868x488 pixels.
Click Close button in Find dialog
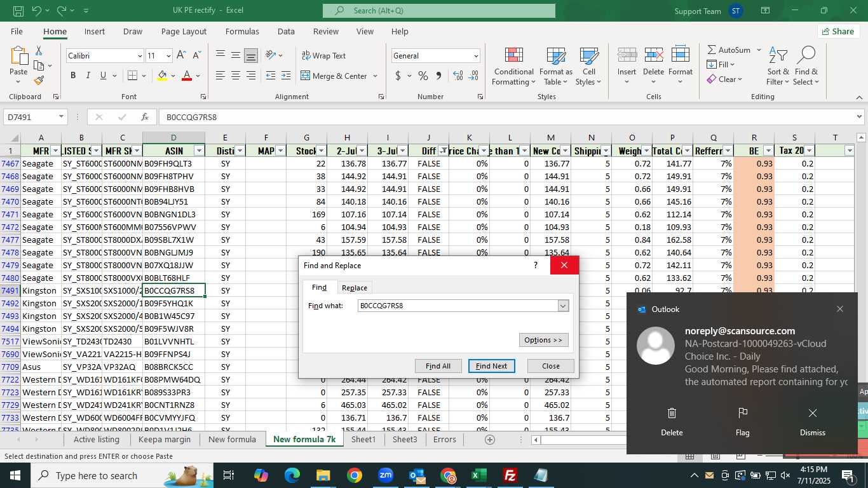(x=551, y=366)
